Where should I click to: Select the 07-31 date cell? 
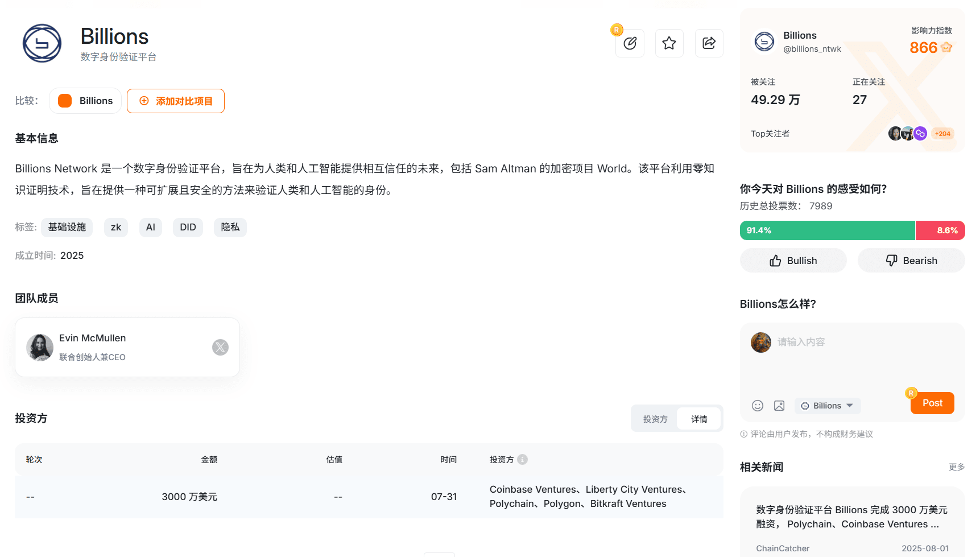[444, 497]
